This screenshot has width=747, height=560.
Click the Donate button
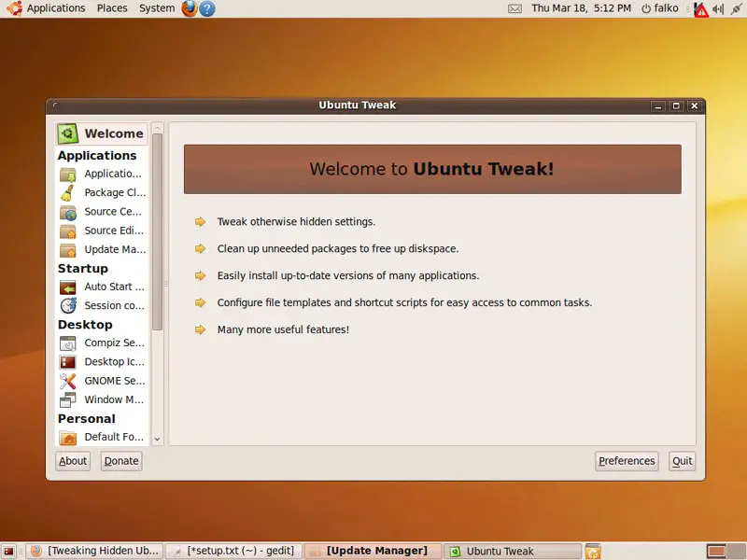pyautogui.click(x=121, y=461)
